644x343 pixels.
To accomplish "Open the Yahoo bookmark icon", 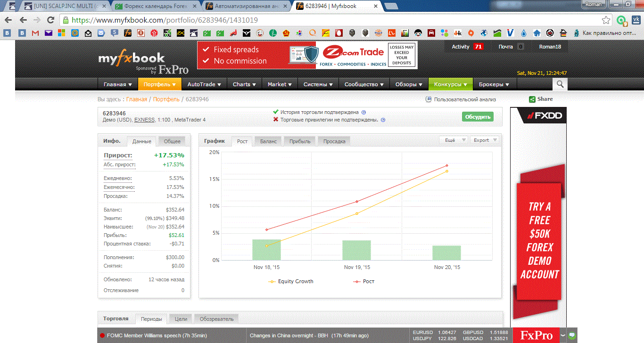I will tap(49, 33).
